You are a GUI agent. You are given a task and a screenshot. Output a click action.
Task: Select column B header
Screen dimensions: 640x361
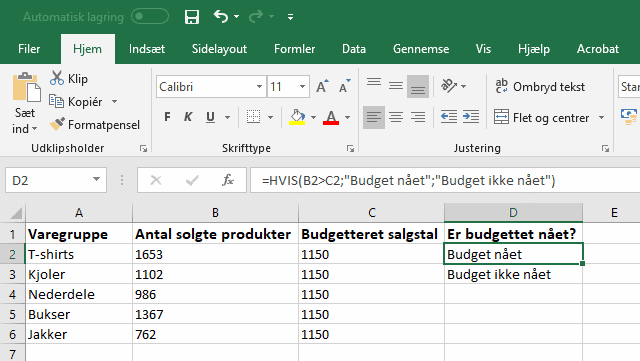[215, 212]
